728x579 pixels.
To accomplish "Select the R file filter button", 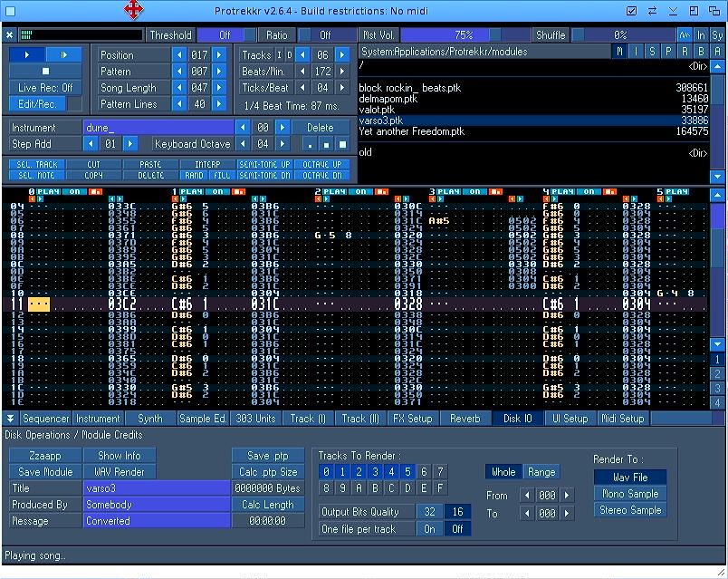I will (685, 52).
